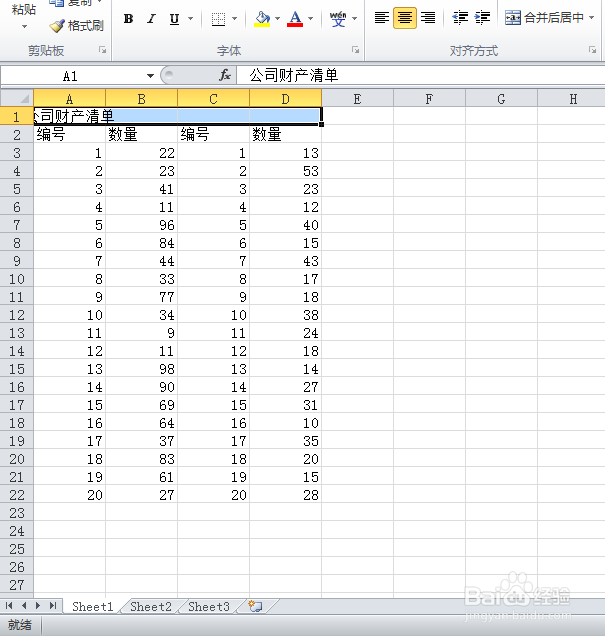605x636 pixels.
Task: Select merged title cell 公司财产清单
Action: 178,116
